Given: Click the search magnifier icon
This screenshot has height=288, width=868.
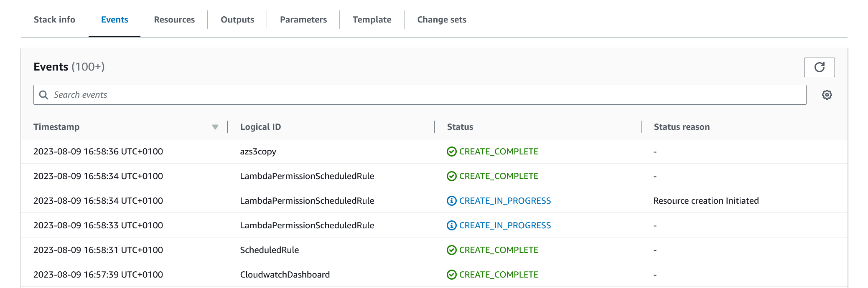Looking at the screenshot, I should 43,95.
